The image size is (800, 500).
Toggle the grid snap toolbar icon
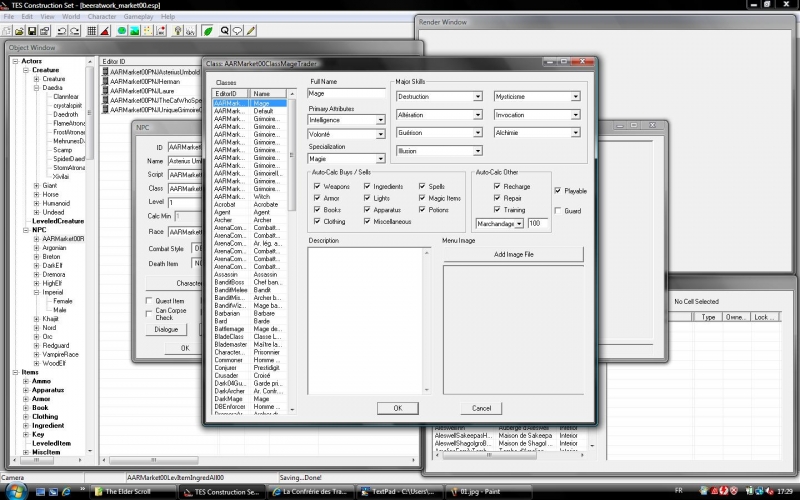tap(91, 31)
